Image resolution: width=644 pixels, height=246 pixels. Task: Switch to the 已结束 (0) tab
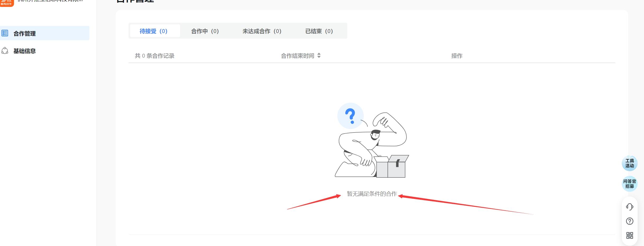319,31
